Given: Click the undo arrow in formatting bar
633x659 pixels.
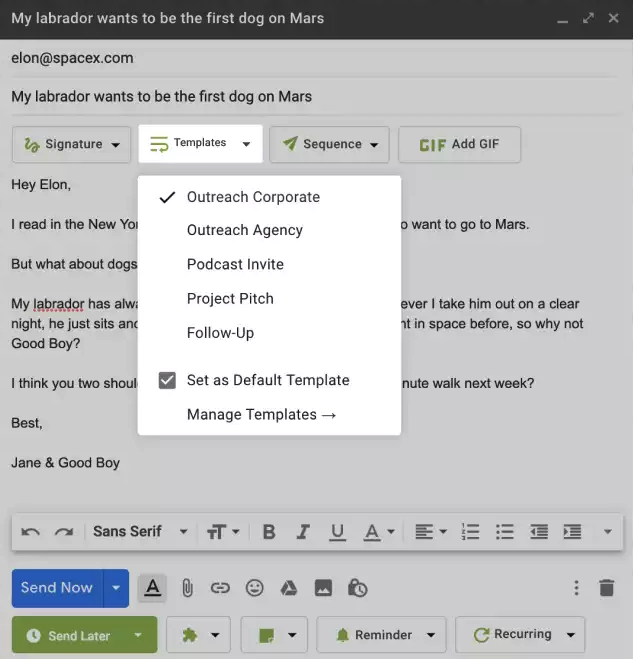Looking at the screenshot, I should pos(30,532).
